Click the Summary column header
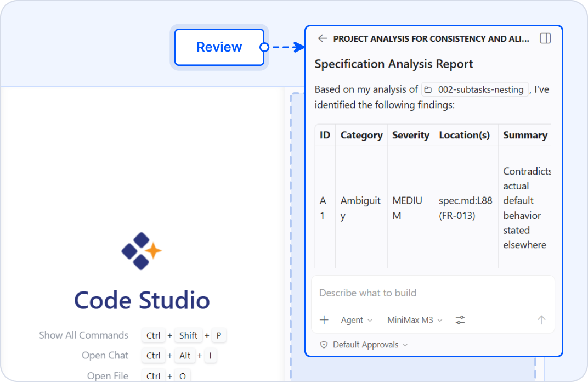 (x=525, y=135)
